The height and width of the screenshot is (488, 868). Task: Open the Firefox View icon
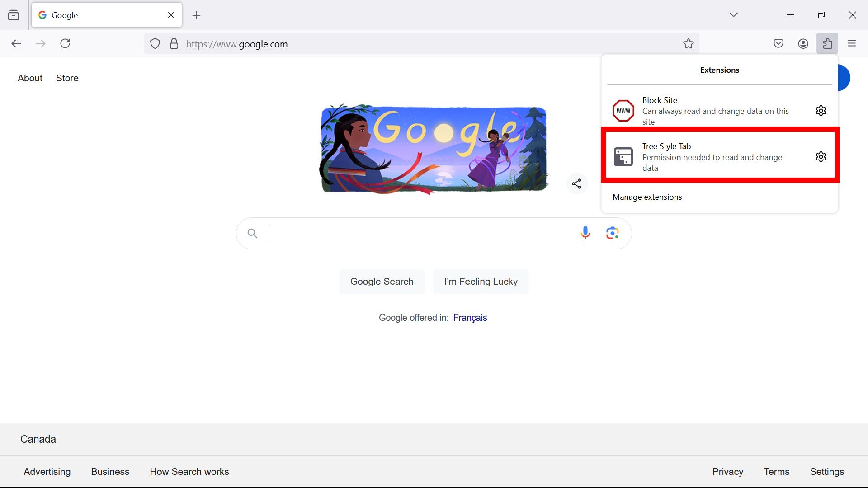(14, 15)
